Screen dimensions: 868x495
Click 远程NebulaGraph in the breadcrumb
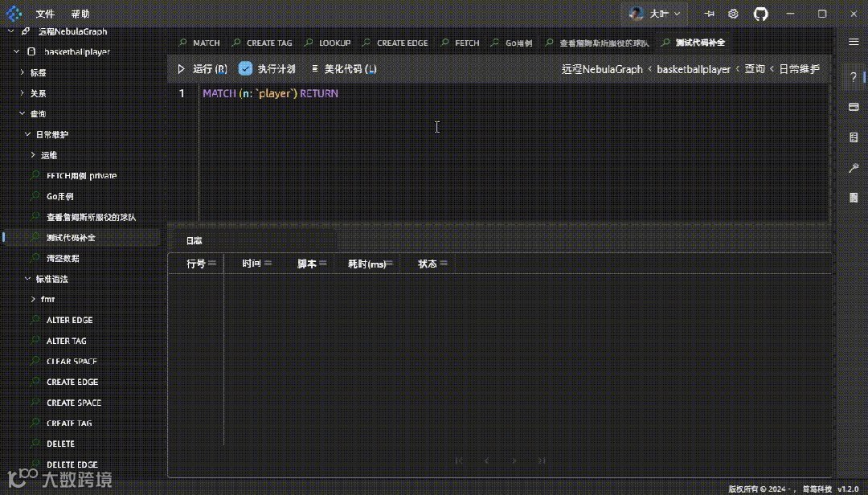602,69
